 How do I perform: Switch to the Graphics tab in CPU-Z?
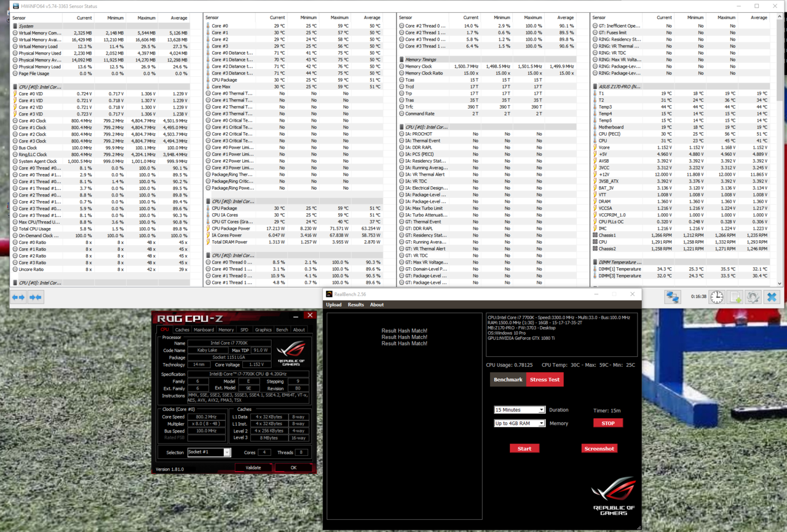click(x=263, y=330)
